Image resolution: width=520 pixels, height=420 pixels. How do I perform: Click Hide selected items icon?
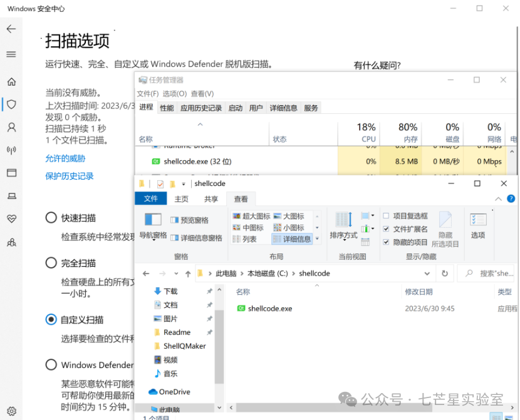point(445,229)
